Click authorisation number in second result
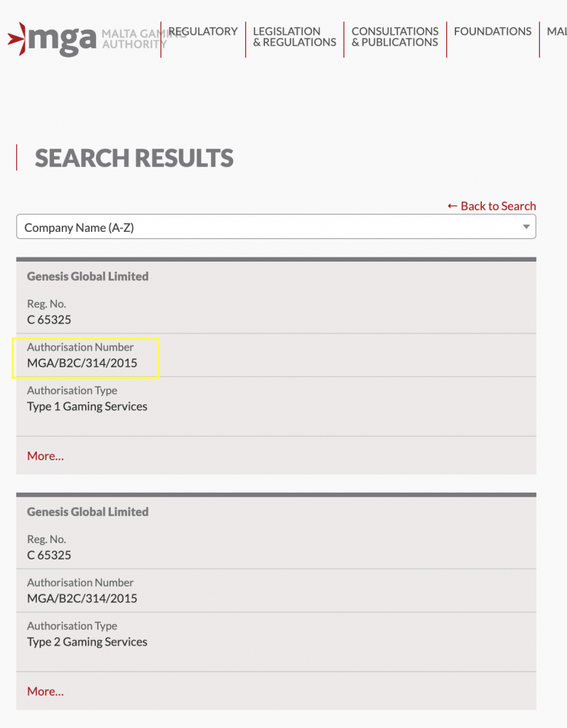Viewport: 567px width, 728px height. [x=82, y=599]
